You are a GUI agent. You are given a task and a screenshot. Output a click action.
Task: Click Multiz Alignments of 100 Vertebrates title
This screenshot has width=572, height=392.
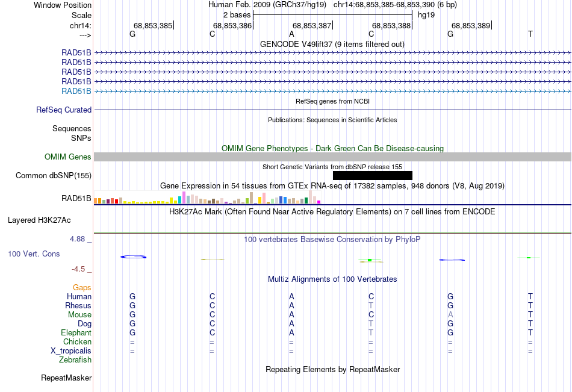(x=332, y=279)
